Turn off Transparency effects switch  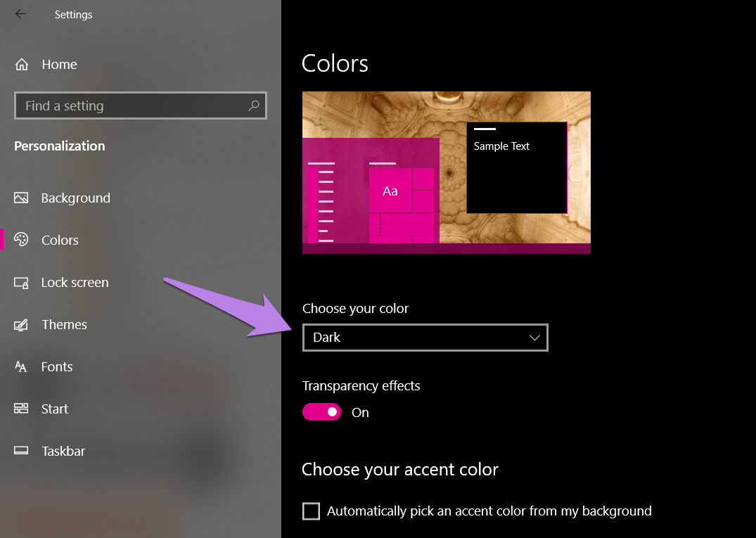pos(321,412)
